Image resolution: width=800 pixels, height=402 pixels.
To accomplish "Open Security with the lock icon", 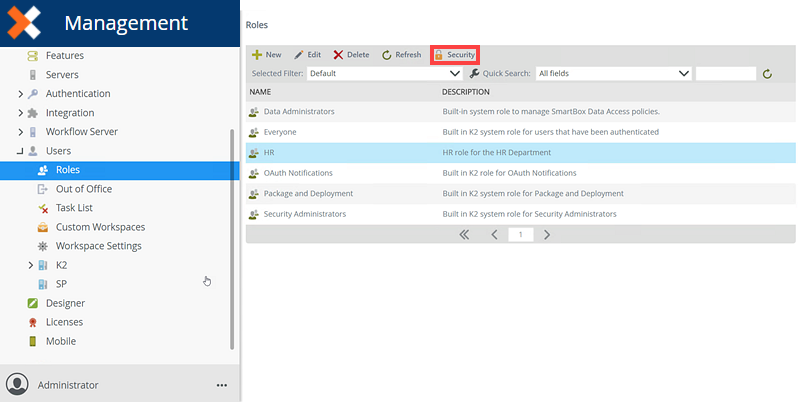I will coord(454,55).
